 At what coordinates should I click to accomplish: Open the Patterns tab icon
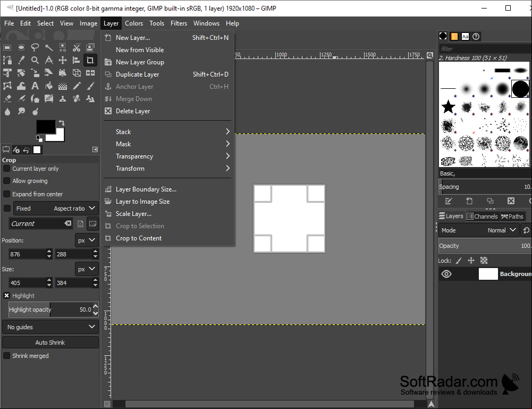pyautogui.click(x=454, y=36)
